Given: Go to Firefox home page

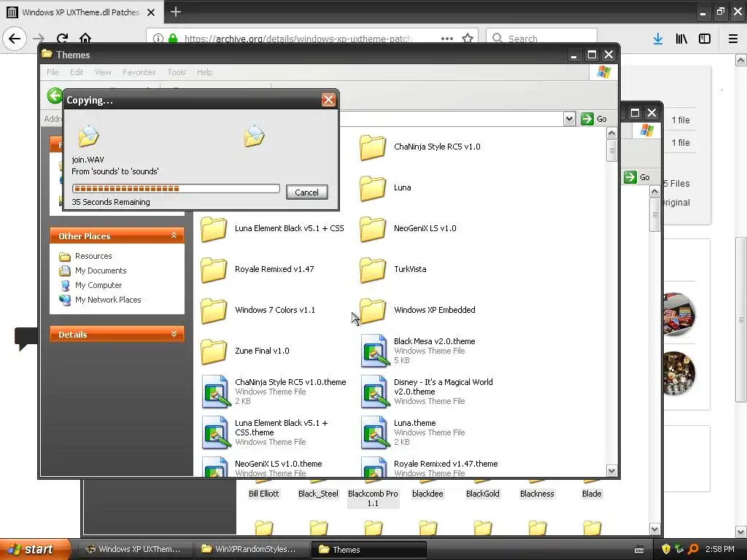Looking at the screenshot, I should tap(85, 38).
